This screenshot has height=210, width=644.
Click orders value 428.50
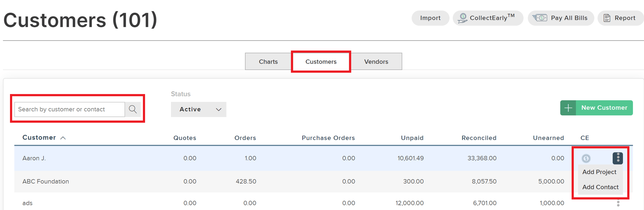[246, 182]
